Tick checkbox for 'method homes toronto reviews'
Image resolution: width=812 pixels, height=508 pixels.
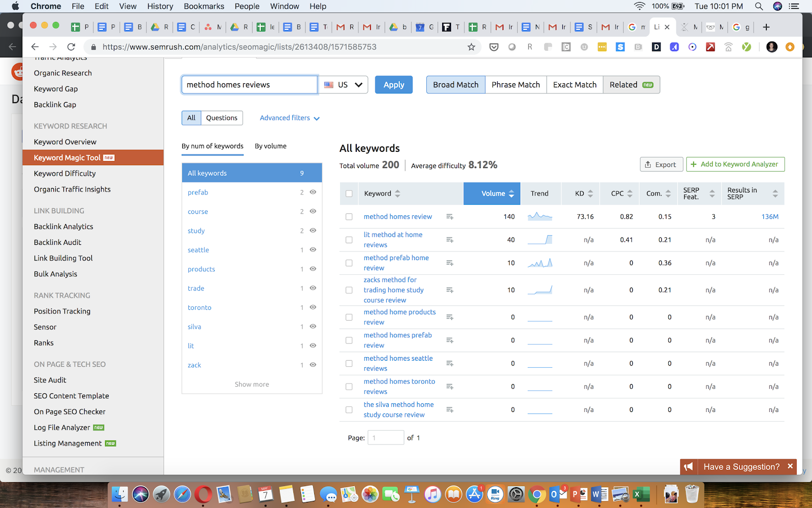coord(349,387)
